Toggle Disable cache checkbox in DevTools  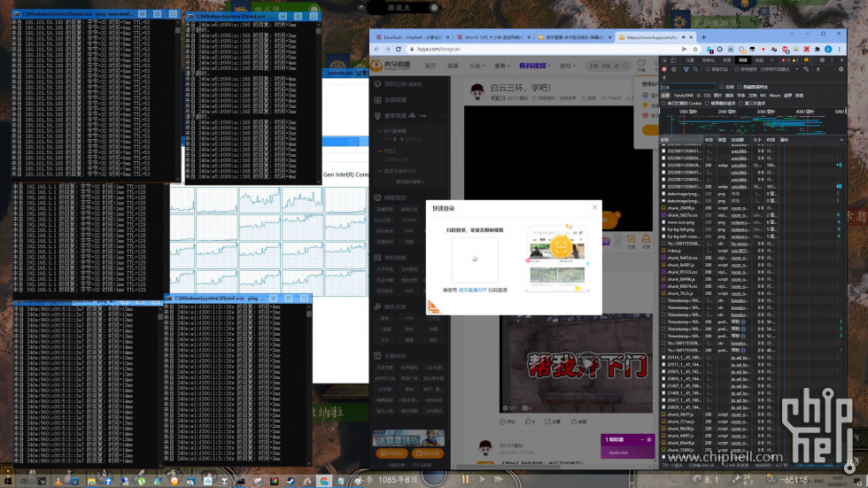click(x=736, y=70)
